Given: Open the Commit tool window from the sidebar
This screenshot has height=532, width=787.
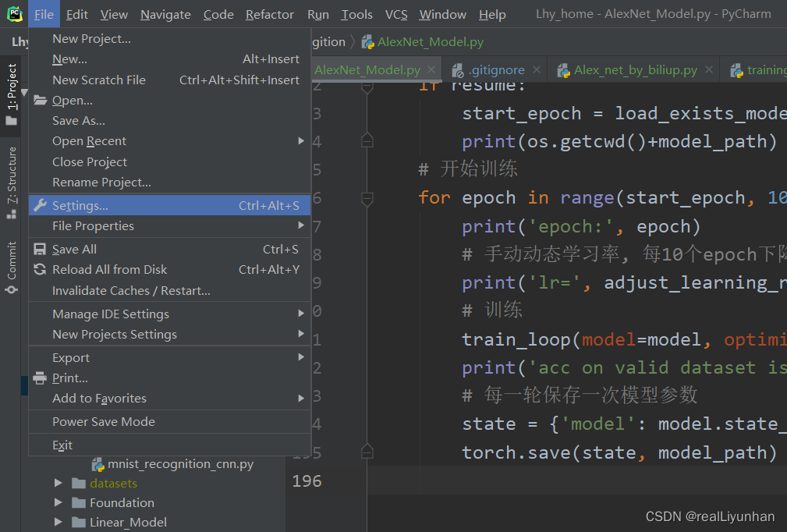Looking at the screenshot, I should click(x=10, y=261).
